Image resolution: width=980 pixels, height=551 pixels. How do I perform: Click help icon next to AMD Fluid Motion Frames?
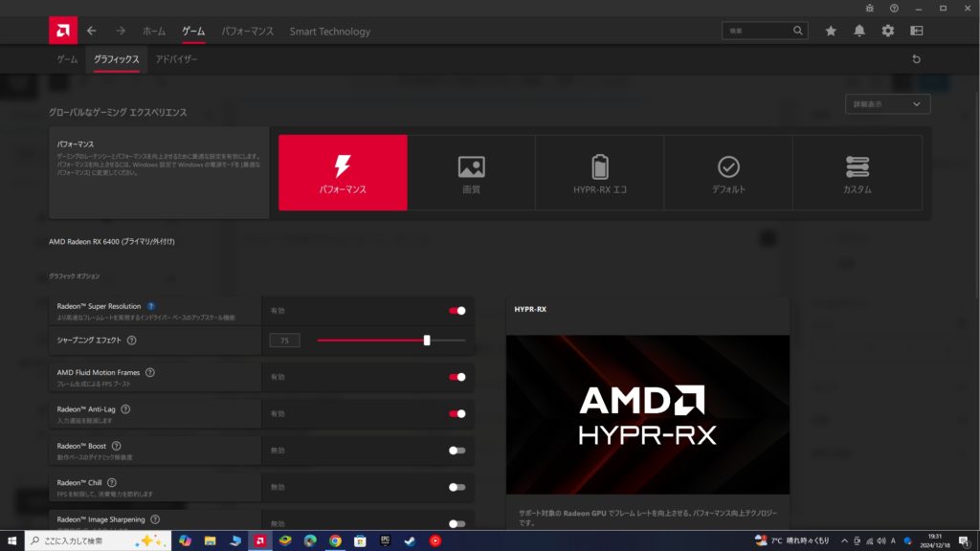(x=150, y=372)
